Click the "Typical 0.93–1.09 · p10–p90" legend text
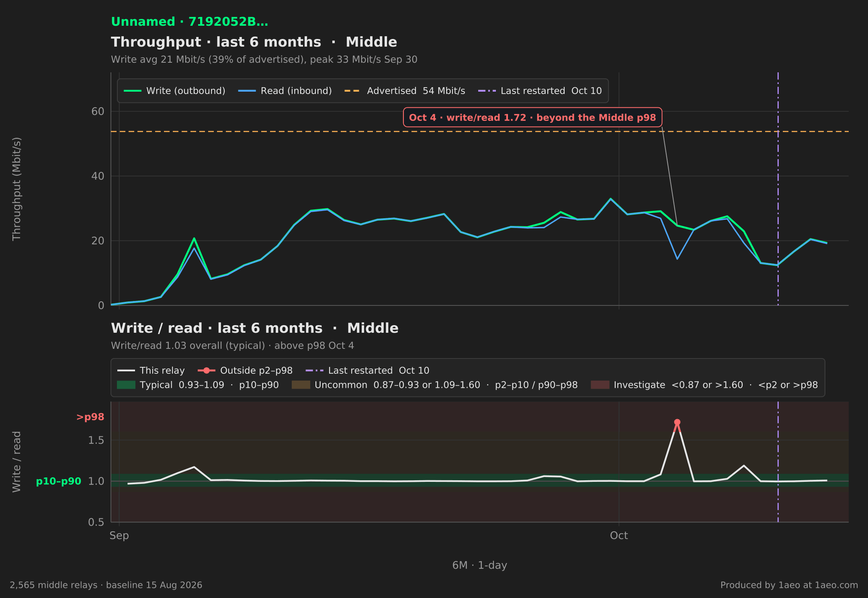This screenshot has width=868, height=598. pos(209,385)
